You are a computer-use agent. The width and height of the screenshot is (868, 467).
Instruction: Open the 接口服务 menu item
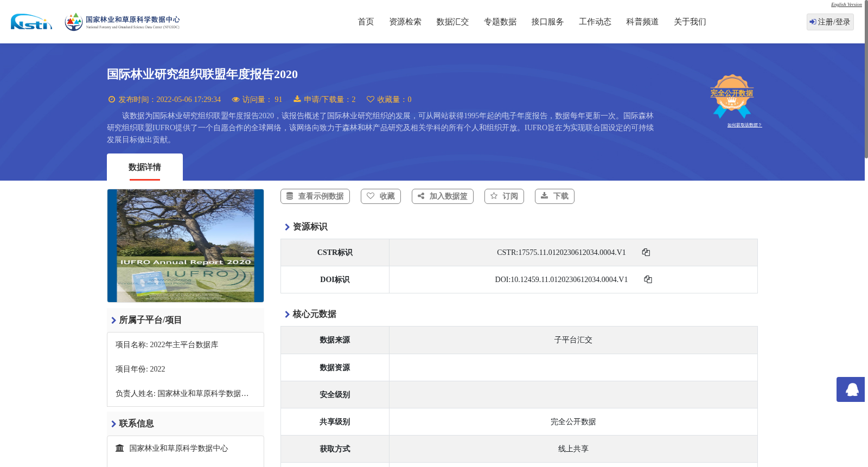point(547,22)
